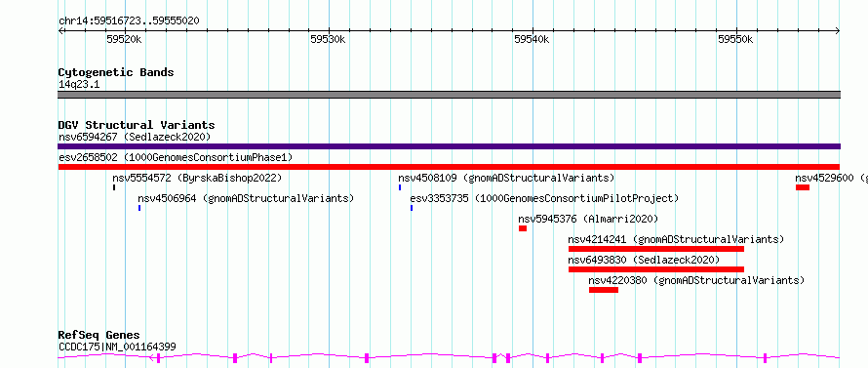Open the esv2658502 (1000GenomesConsortiumPhase1) label
Image resolution: width=868 pixels, height=368 pixels.
pyautogui.click(x=176, y=157)
